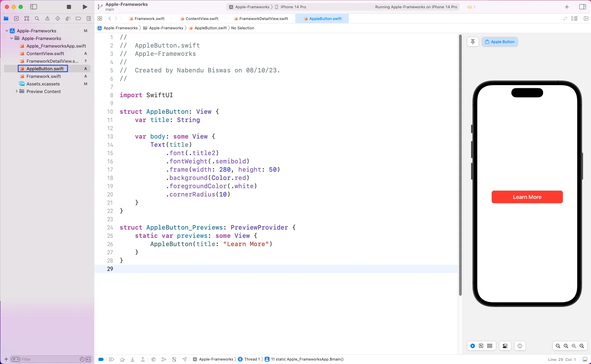Zoom preview to fit
The image size is (591, 364).
574,346
